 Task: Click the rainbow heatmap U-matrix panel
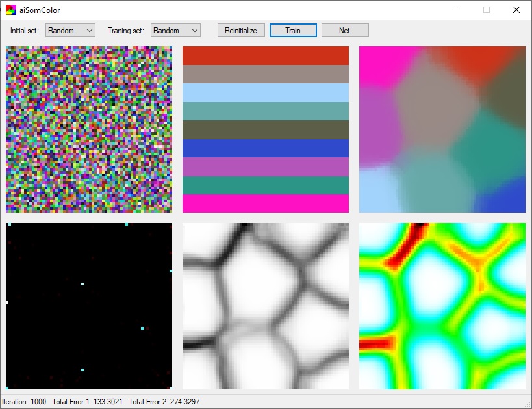442,304
